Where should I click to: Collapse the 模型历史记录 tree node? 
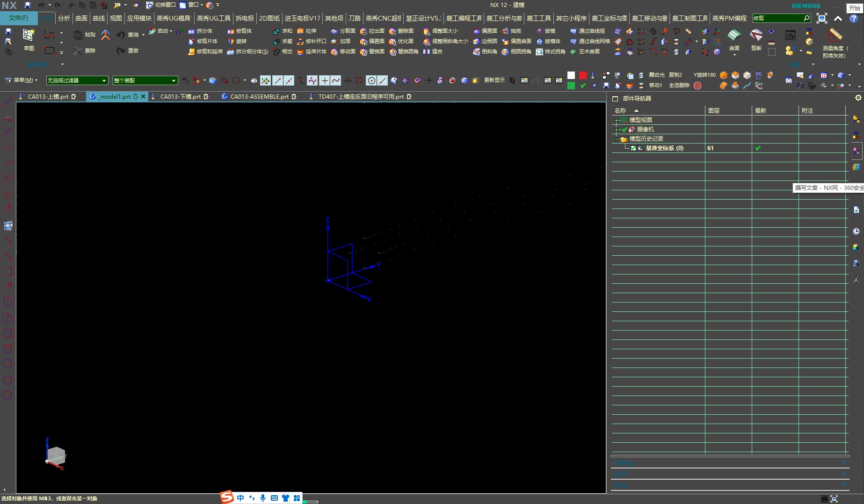(x=617, y=139)
